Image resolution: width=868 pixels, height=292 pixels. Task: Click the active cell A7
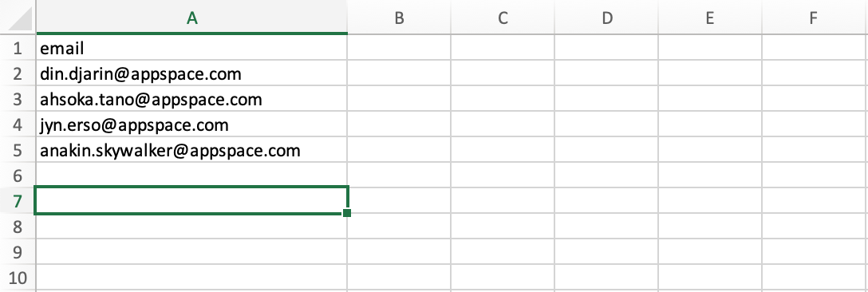coord(191,200)
